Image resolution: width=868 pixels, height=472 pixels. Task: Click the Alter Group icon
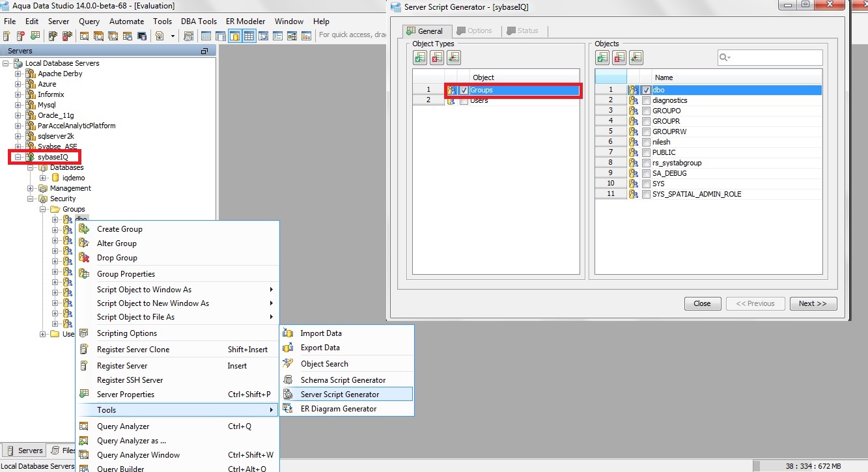(84, 243)
